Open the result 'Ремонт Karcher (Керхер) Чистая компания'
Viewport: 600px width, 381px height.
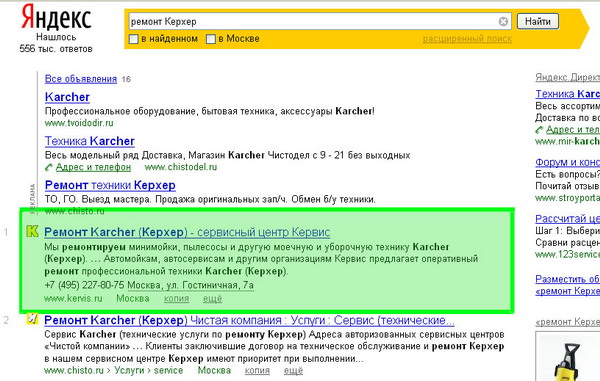(x=249, y=320)
